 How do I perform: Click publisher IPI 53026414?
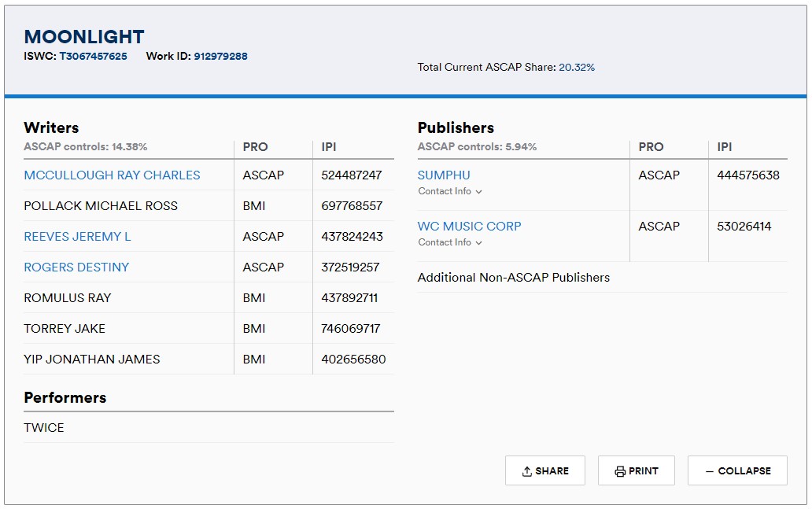(744, 227)
